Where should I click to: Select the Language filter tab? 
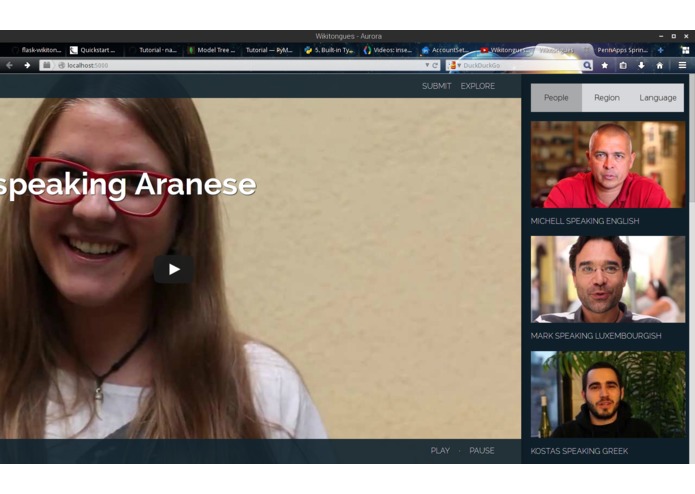(658, 97)
